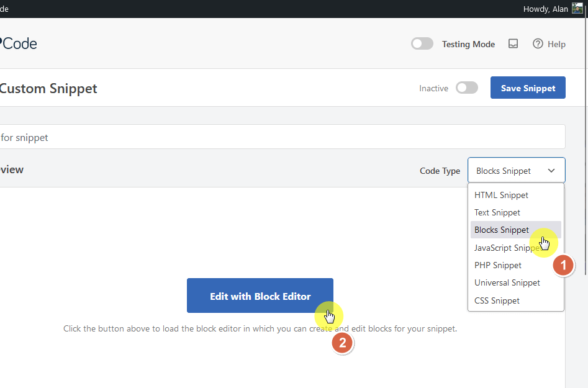Select Blocks Snippet in list
588x388 pixels.
tap(515, 230)
